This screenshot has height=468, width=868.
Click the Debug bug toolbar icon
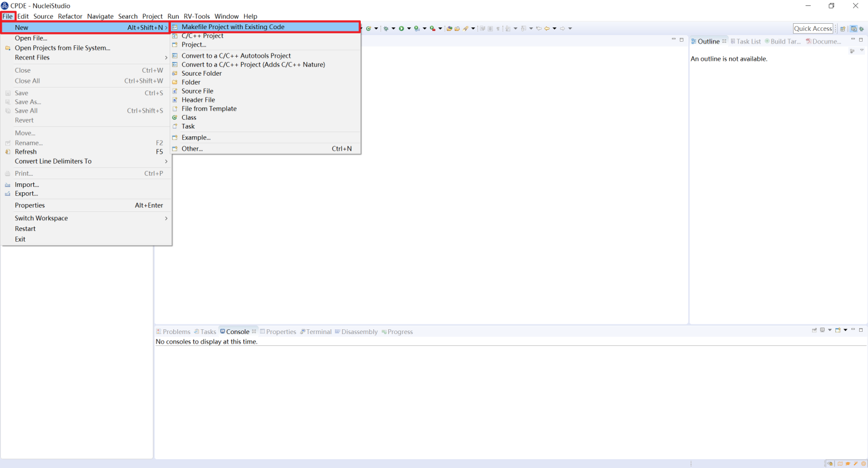coord(385,29)
